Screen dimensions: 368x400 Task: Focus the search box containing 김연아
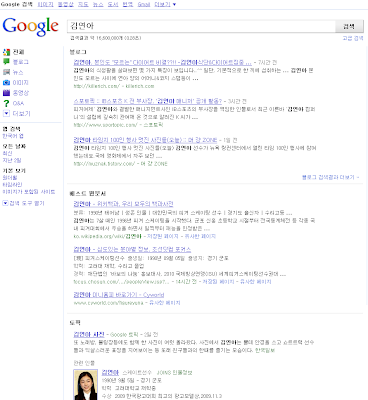point(201,26)
